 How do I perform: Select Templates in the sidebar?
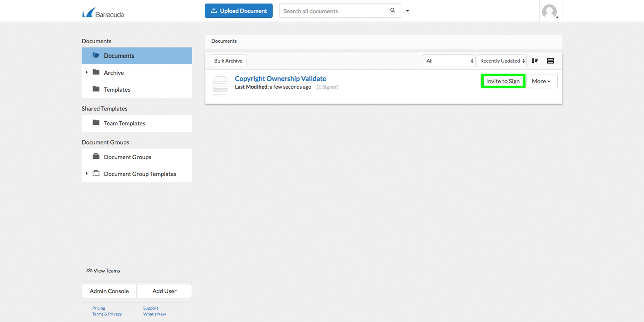click(x=117, y=90)
